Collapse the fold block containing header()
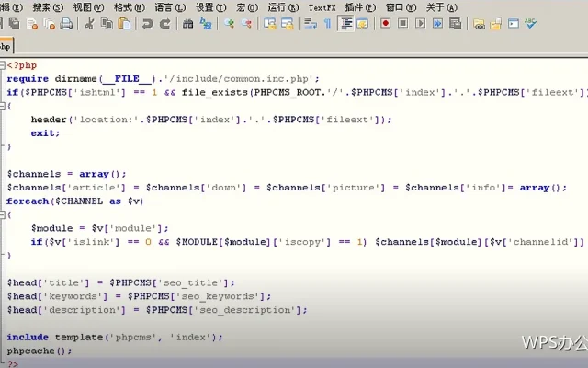 (2, 107)
